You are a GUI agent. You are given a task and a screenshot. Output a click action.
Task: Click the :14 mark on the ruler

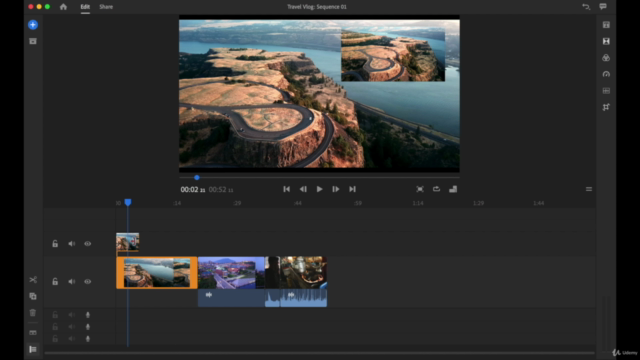(x=177, y=203)
